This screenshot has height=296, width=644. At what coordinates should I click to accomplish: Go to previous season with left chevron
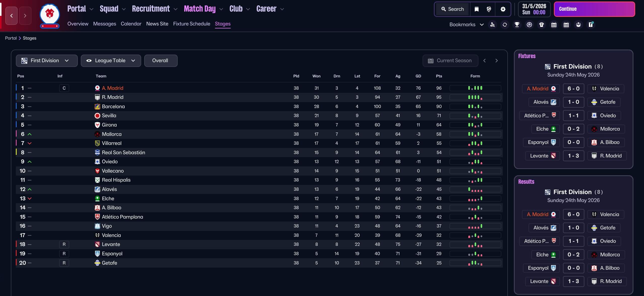coord(484,61)
